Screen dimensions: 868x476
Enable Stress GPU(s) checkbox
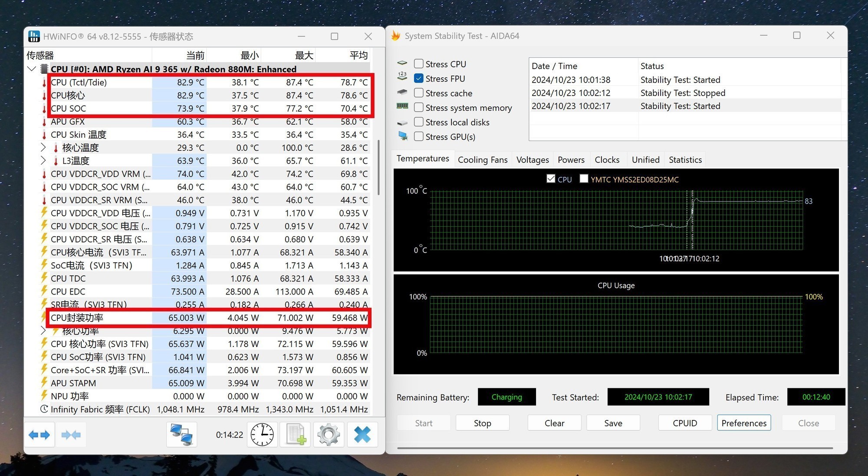coord(419,136)
